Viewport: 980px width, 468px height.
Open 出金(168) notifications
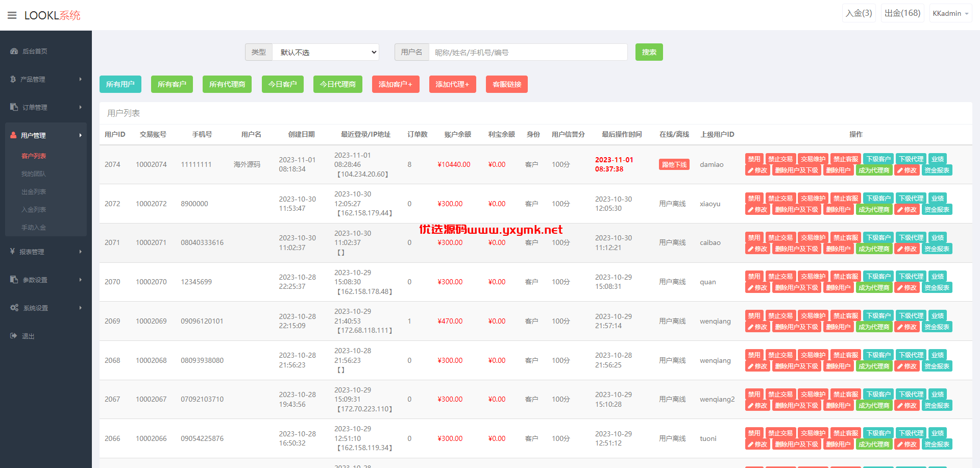point(902,13)
